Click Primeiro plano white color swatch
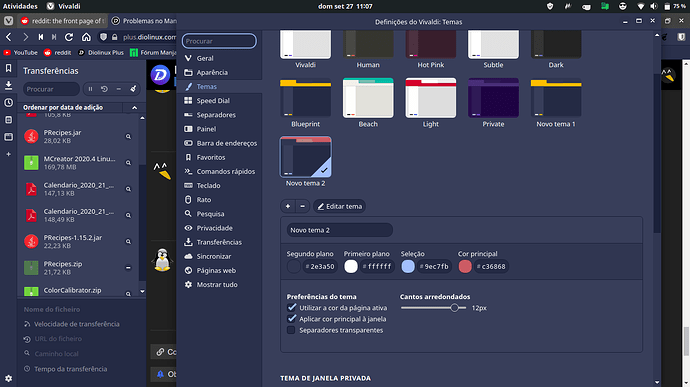 (351, 266)
